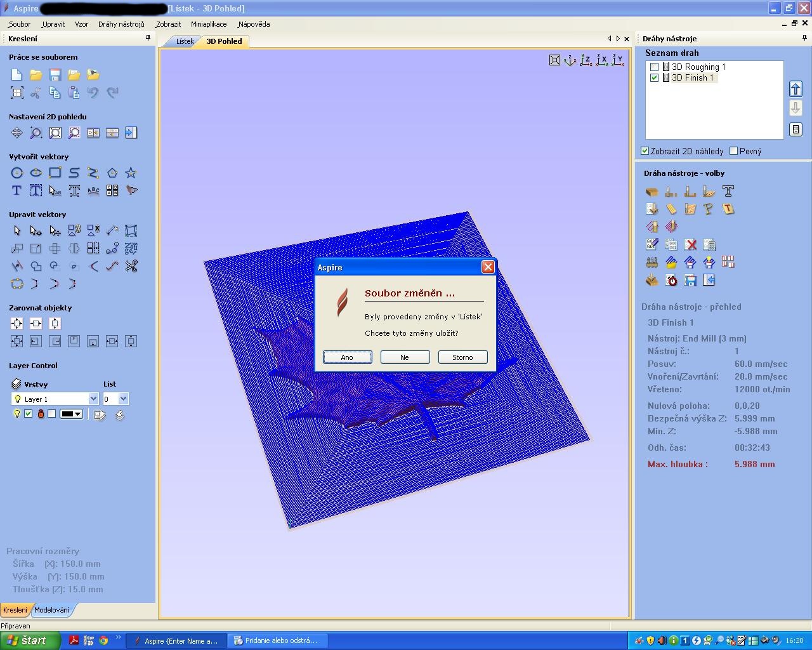812x650 pixels.
Task: Switch to the Lístek tab
Action: pos(185,41)
